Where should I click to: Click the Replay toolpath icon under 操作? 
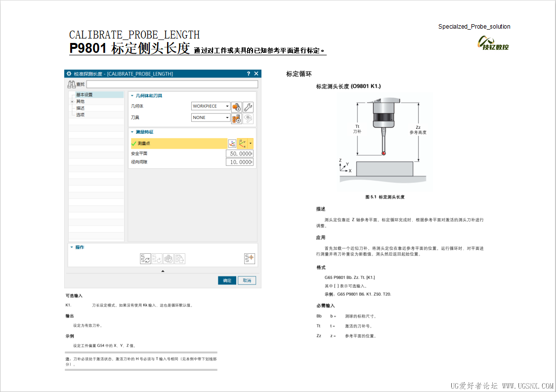click(x=157, y=259)
